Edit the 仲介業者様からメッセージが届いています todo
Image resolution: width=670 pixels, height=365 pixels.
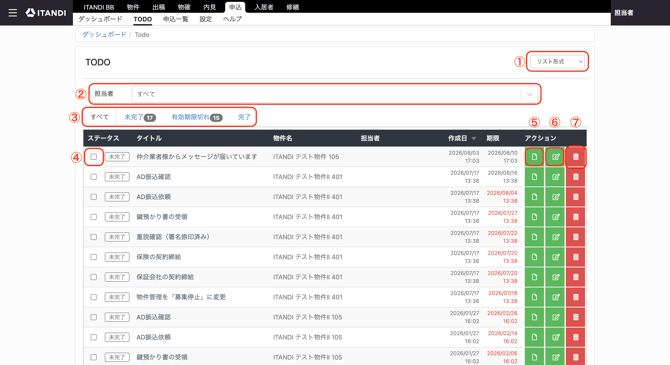555,157
